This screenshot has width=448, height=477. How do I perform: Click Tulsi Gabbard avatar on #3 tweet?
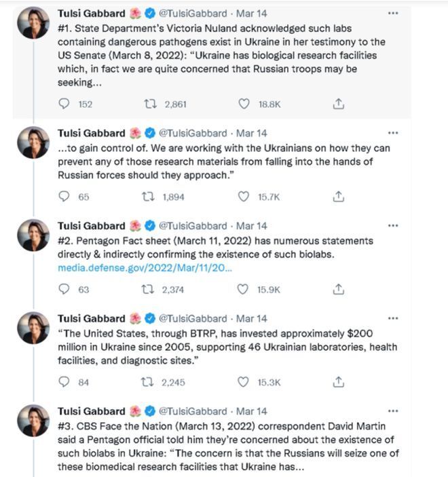[33, 421]
